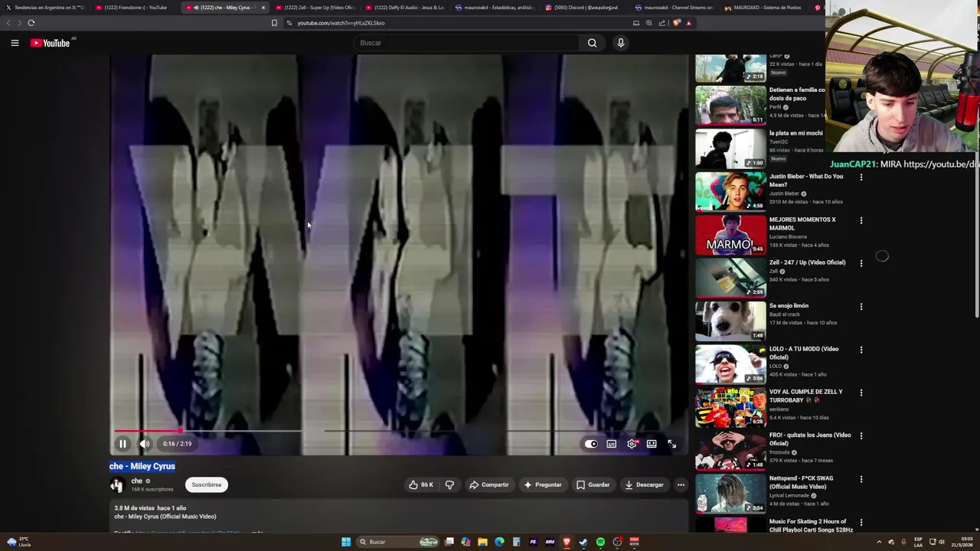Open options for Zell - 247 / Up
Screen dimensions: 980x551
[x=861, y=263]
